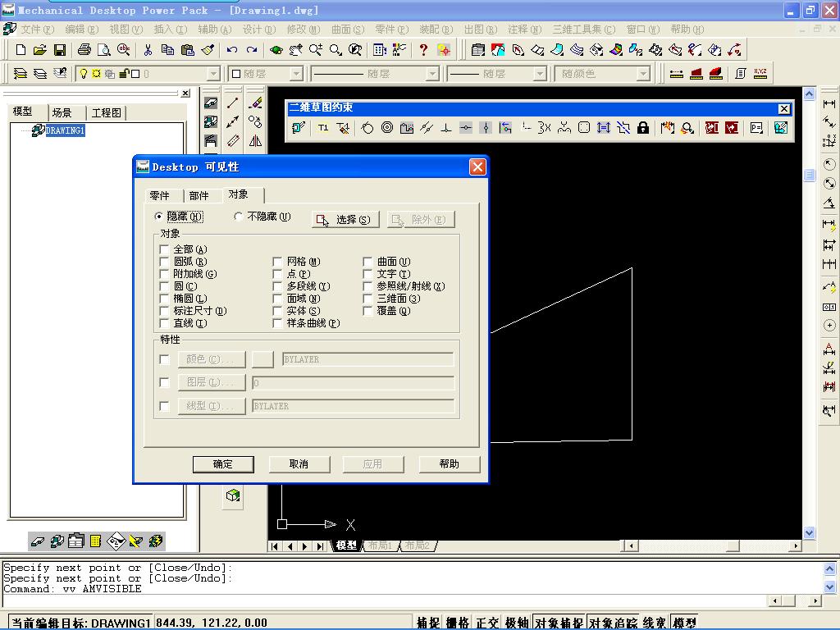The width and height of the screenshot is (840, 630).
Task: Click the Undo arrow icon
Action: [232, 50]
